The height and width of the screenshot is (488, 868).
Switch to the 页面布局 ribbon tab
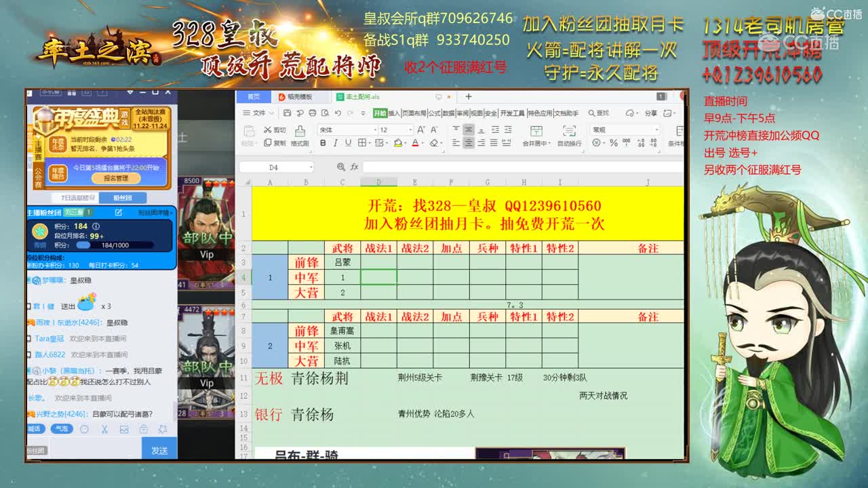coord(415,113)
